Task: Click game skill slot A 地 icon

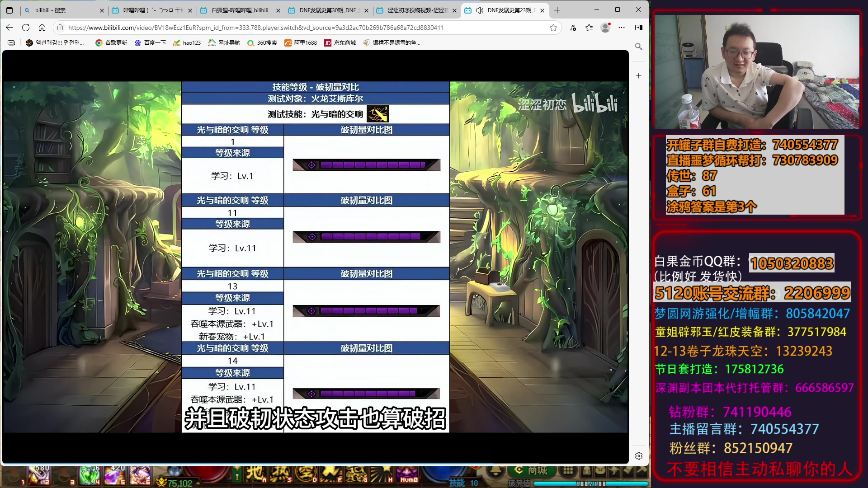Action: (x=255, y=474)
